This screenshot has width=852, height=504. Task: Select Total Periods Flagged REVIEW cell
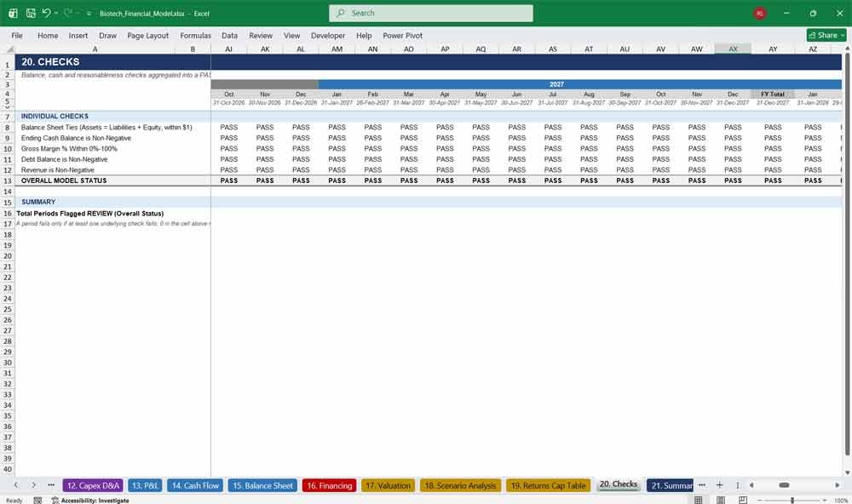89,214
